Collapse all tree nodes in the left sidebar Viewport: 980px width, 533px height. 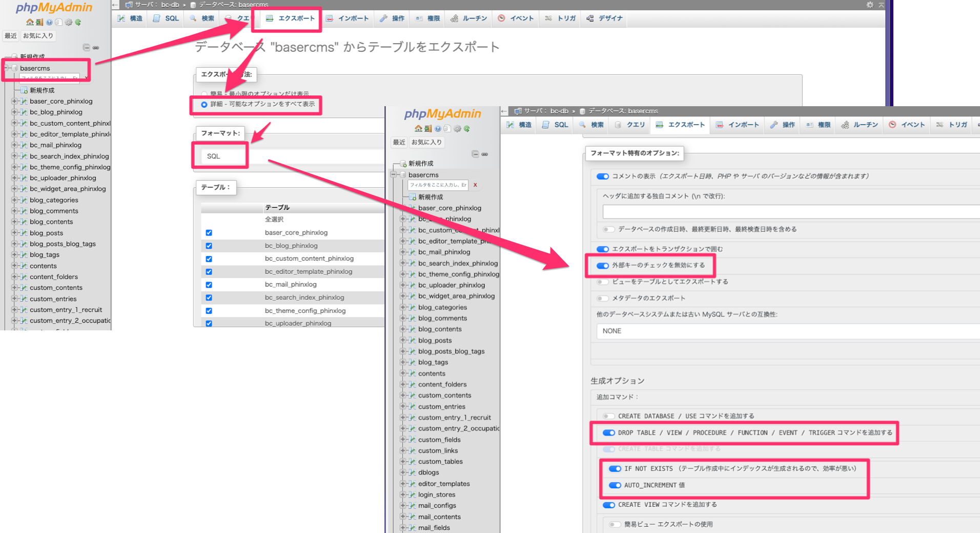click(x=87, y=48)
